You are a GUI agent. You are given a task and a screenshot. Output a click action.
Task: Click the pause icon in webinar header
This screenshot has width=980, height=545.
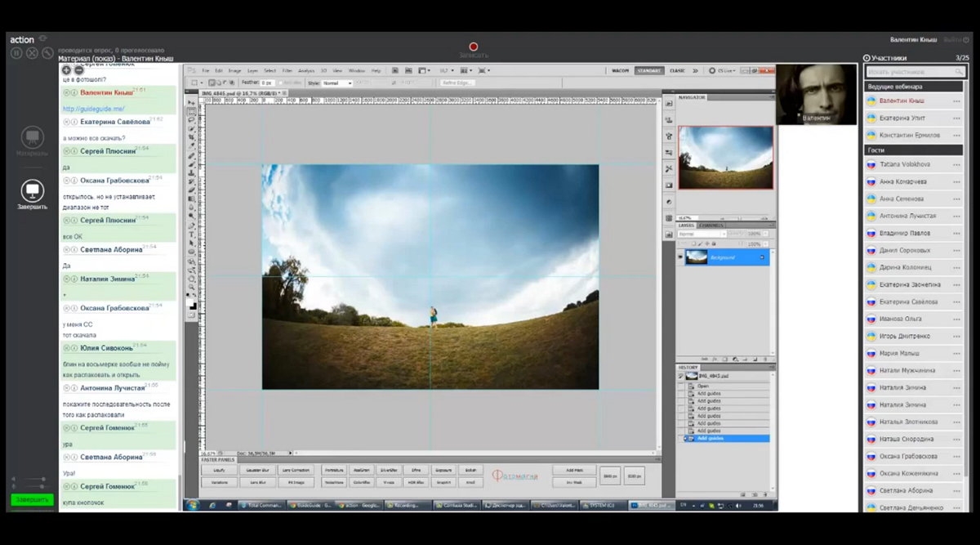(x=16, y=53)
